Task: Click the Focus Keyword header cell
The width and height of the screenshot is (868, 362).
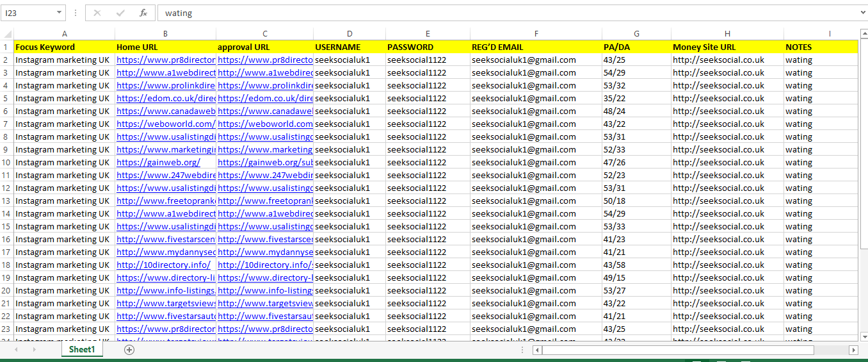Action: click(64, 47)
